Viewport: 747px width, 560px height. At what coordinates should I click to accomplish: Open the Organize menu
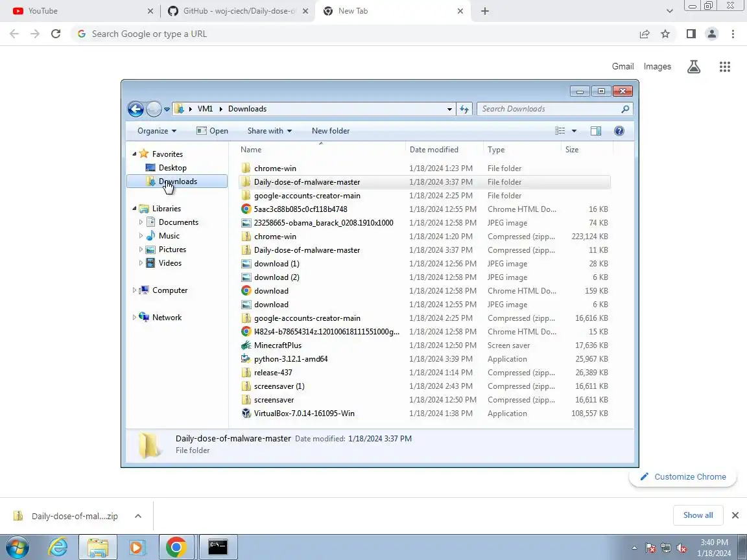click(157, 131)
